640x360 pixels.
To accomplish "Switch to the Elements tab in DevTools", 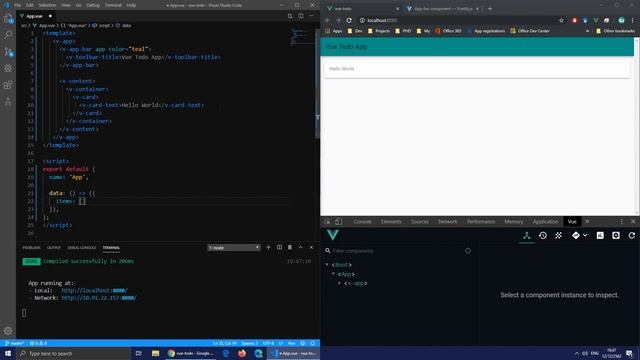I will point(391,222).
